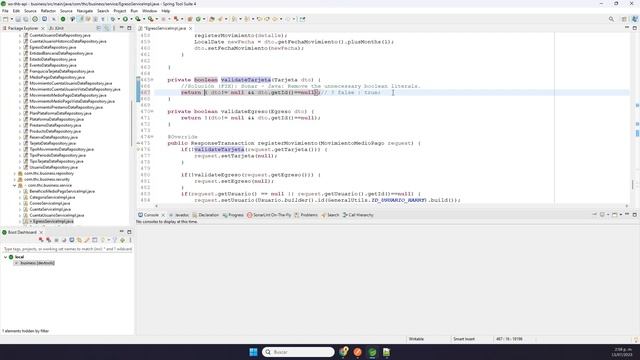Open the Navigate menu

pyautogui.click(x=85, y=11)
